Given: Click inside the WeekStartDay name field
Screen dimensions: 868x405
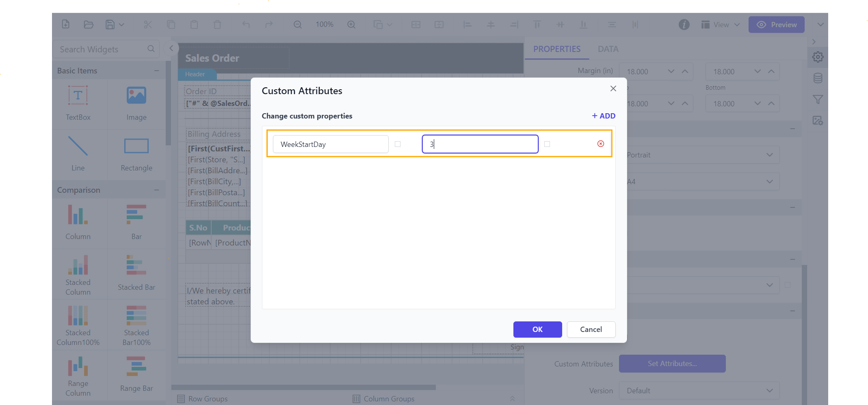Looking at the screenshot, I should (x=330, y=144).
